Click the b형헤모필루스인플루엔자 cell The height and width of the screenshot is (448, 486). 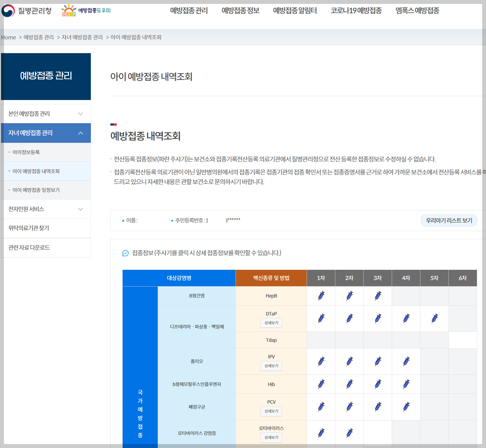point(197,384)
